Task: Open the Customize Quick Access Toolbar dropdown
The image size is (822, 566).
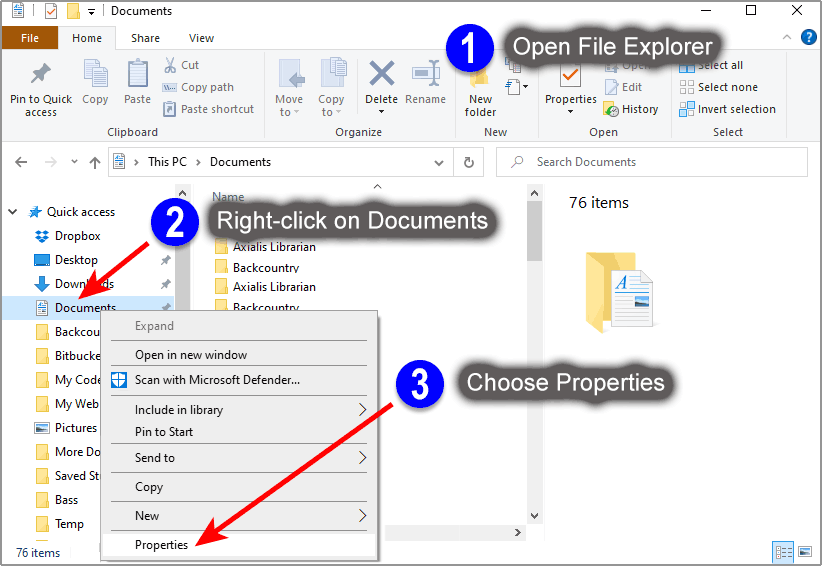Action: point(91,11)
